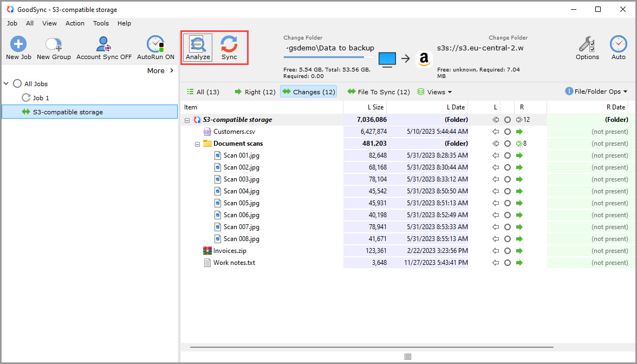The width and height of the screenshot is (637, 364).
Task: Select do-nothing circle for Scan 002.jpg
Action: [x=508, y=167]
